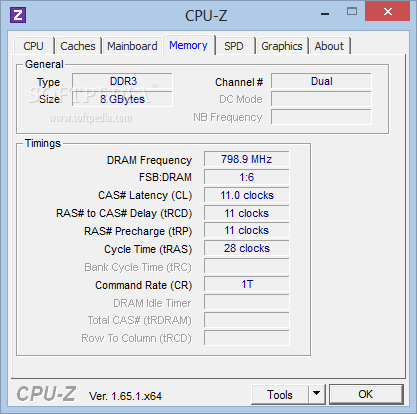Click the Command Rate value 1T
The height and width of the screenshot is (414, 417).
click(x=247, y=284)
